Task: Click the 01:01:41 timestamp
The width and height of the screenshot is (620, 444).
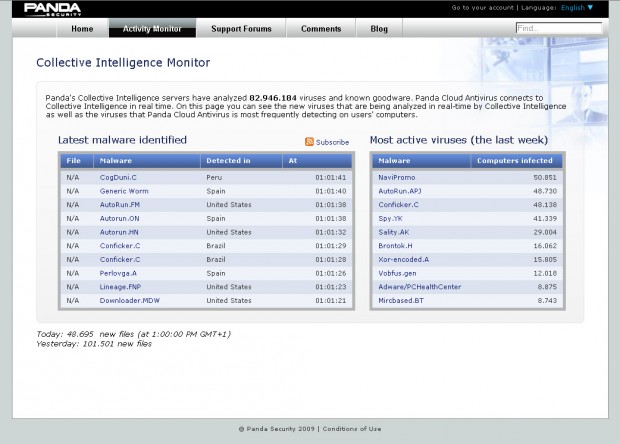Action: click(331, 178)
